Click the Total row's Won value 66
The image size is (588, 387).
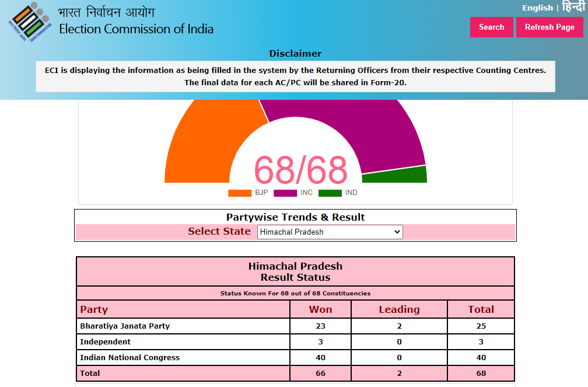tap(320, 373)
